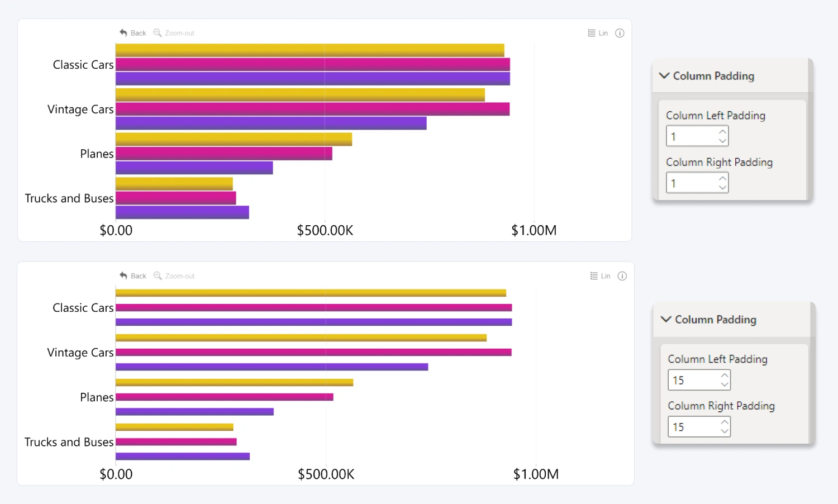Select Classic Cars magenta bar in top chart

click(313, 64)
